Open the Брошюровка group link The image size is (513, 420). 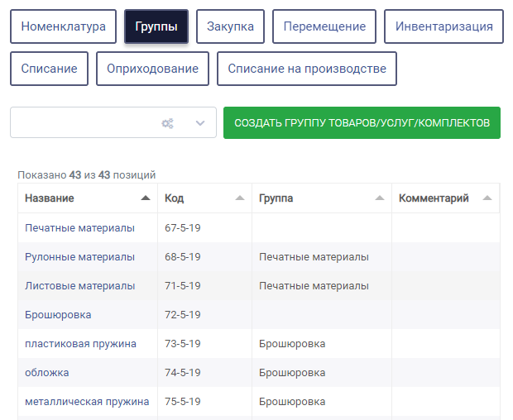tap(58, 315)
